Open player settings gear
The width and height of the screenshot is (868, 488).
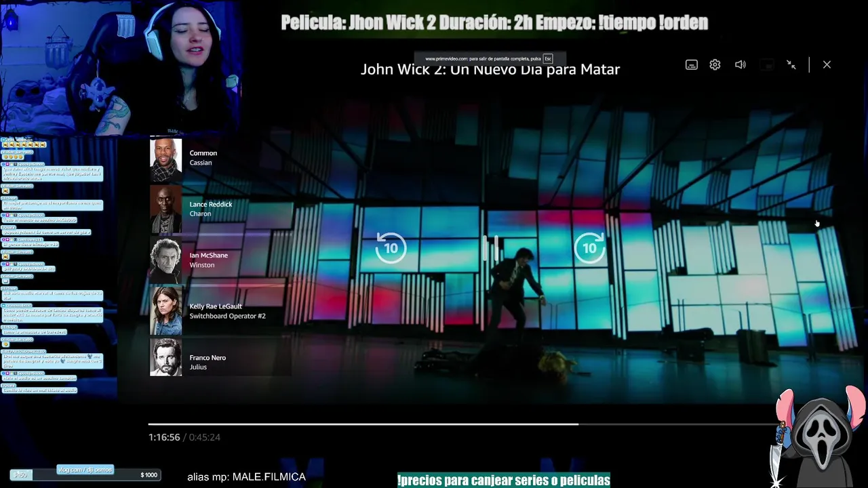[x=715, y=65]
